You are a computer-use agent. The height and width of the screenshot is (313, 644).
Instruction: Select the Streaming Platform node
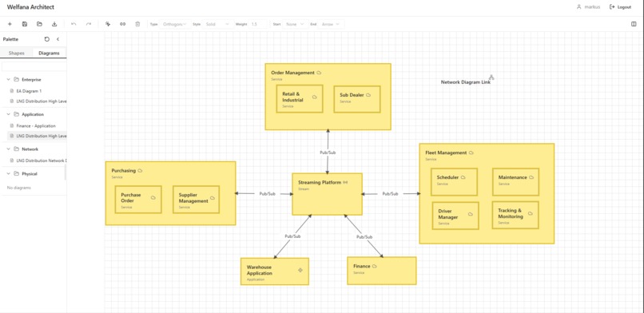pos(328,194)
